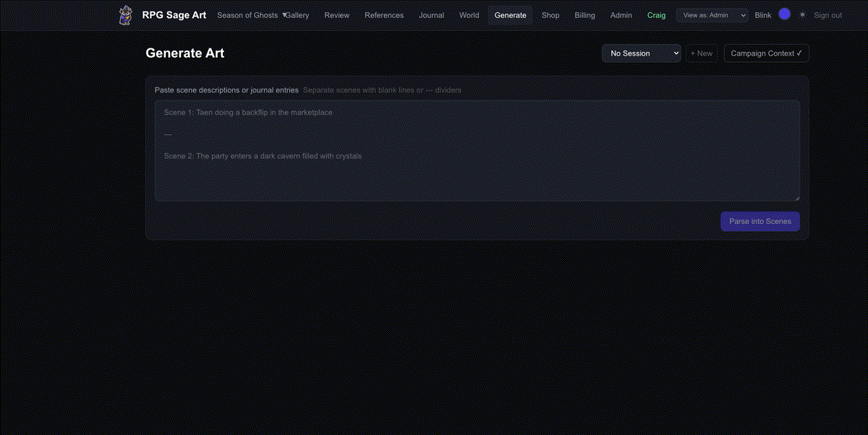The width and height of the screenshot is (868, 435).
Task: Click the Sign out link
Action: coord(827,15)
